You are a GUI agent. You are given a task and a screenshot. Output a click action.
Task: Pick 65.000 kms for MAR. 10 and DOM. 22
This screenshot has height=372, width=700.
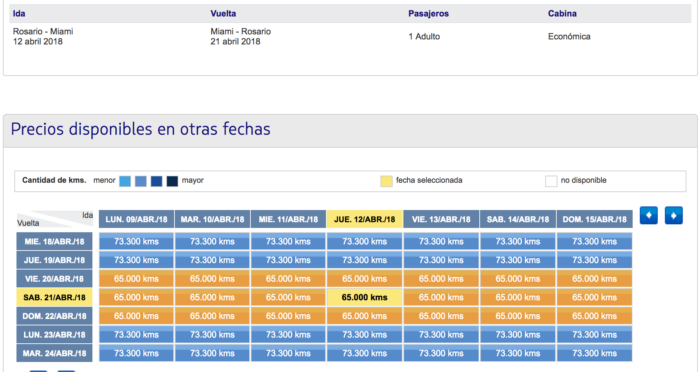coord(212,316)
